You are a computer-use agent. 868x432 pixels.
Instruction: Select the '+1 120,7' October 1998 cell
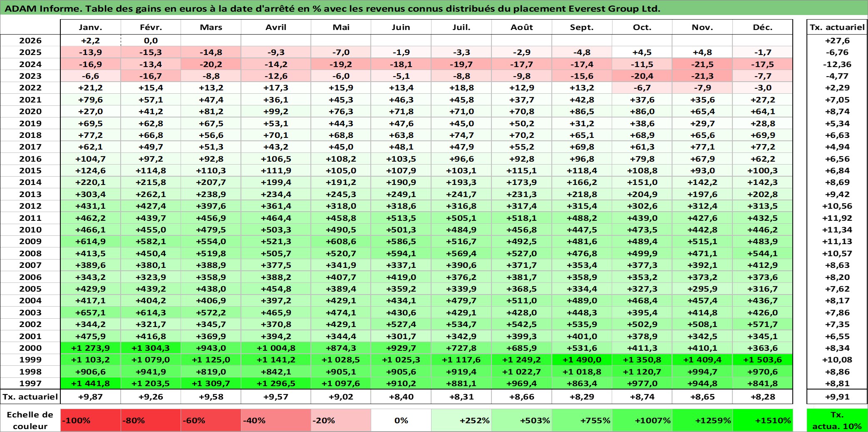tap(642, 372)
